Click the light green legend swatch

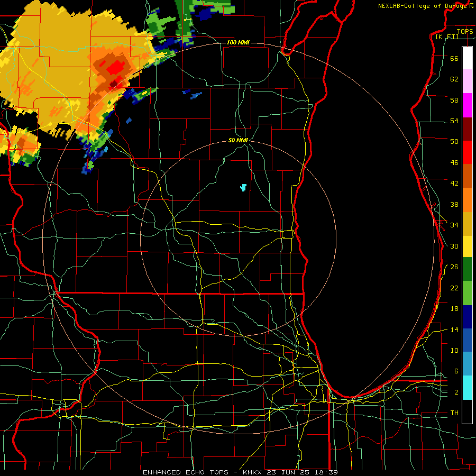click(x=467, y=293)
